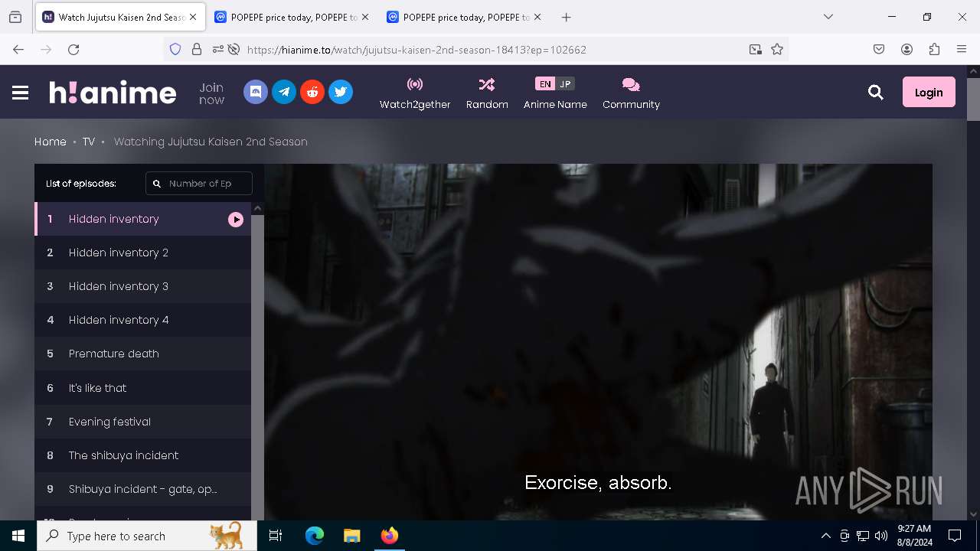Switch to the second POPEPE price tab

pos(465,17)
